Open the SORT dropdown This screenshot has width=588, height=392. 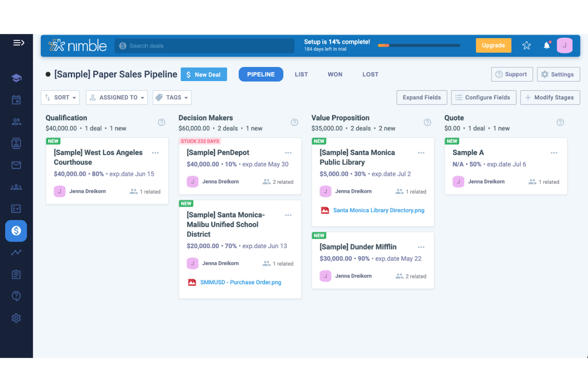tap(60, 98)
